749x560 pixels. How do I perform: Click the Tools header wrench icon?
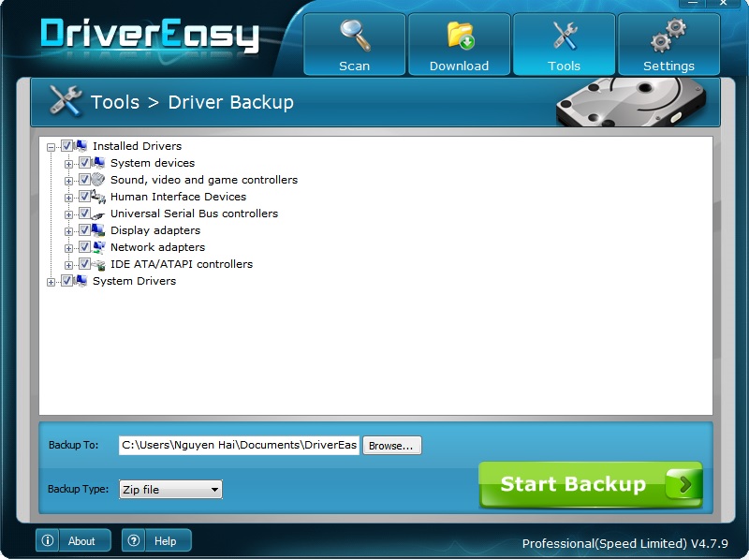[65, 101]
